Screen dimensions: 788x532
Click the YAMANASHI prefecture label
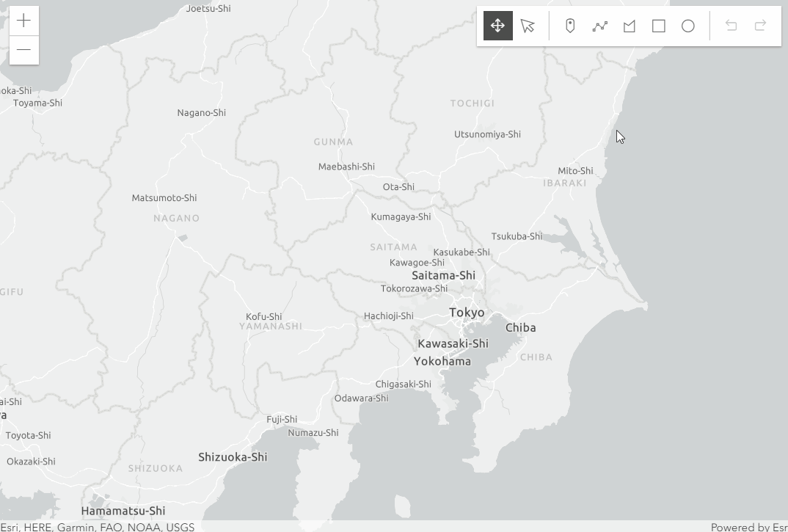271,327
